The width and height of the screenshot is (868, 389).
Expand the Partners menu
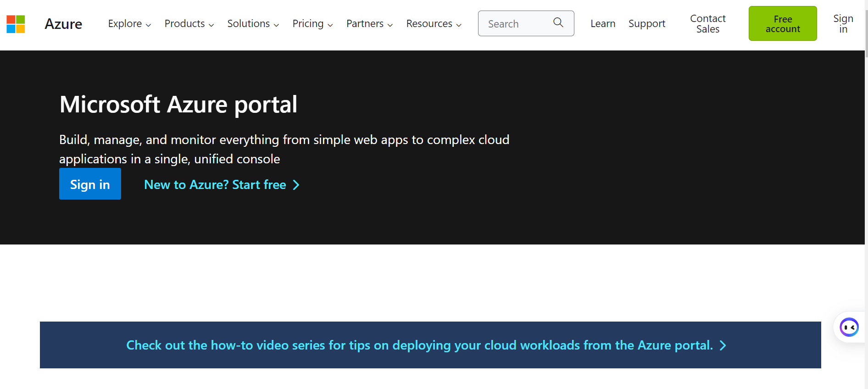369,24
